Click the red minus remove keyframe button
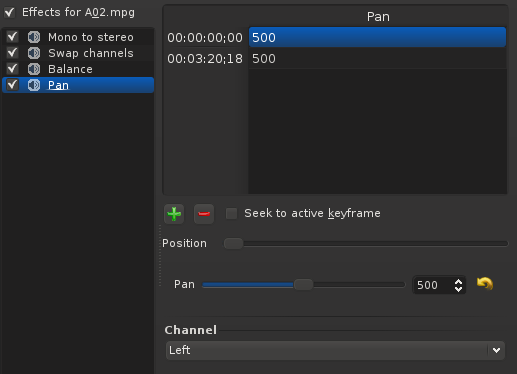517x374 pixels. click(204, 214)
